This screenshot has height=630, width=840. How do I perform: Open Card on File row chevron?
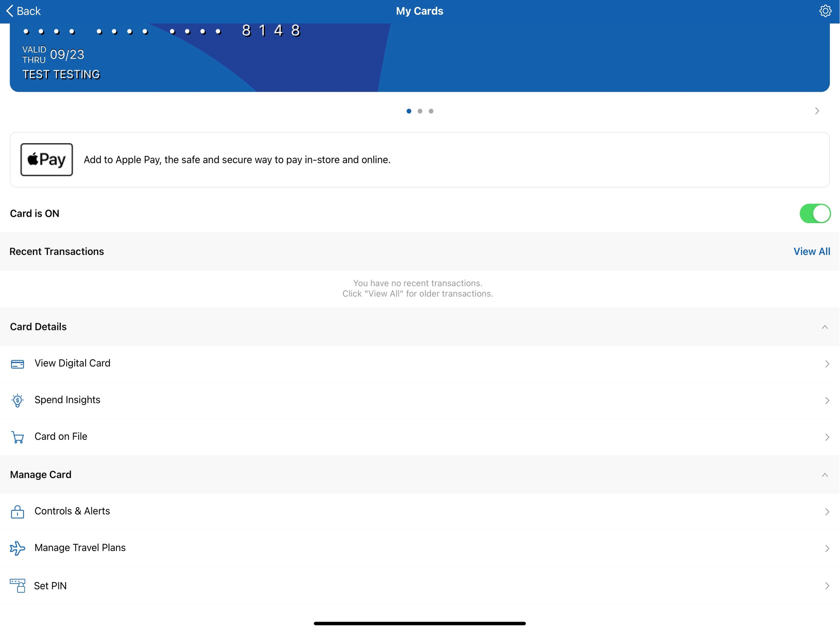(827, 437)
